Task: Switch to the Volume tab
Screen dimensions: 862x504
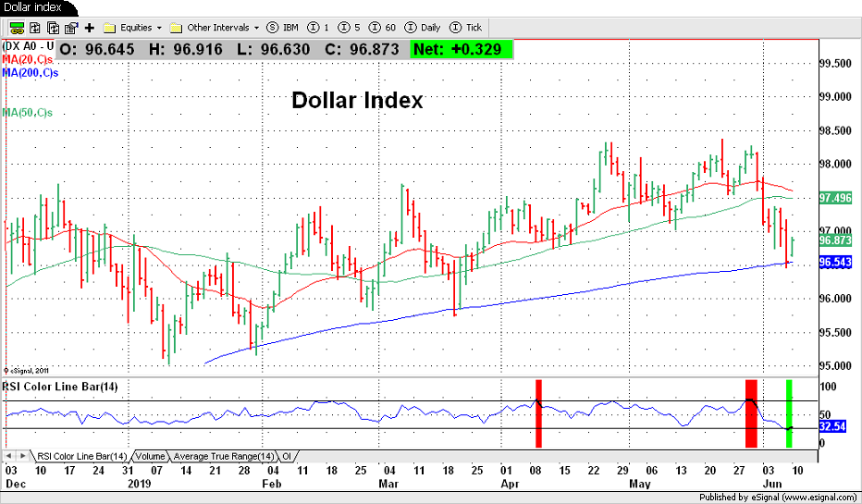Action: click(150, 456)
